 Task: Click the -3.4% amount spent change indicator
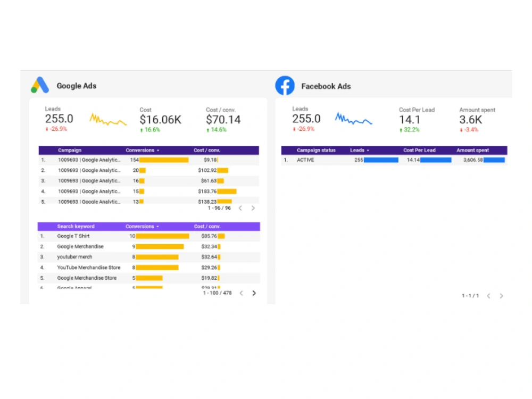click(x=469, y=130)
